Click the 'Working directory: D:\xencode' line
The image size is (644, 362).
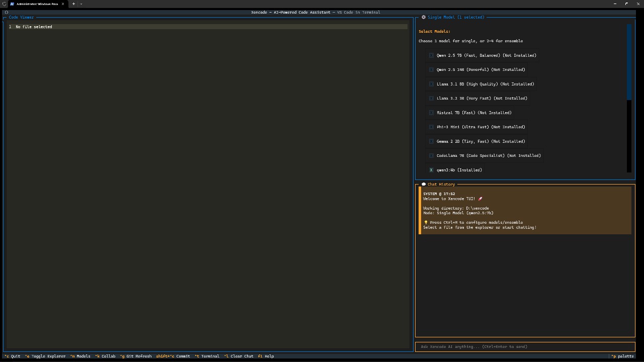(456, 208)
